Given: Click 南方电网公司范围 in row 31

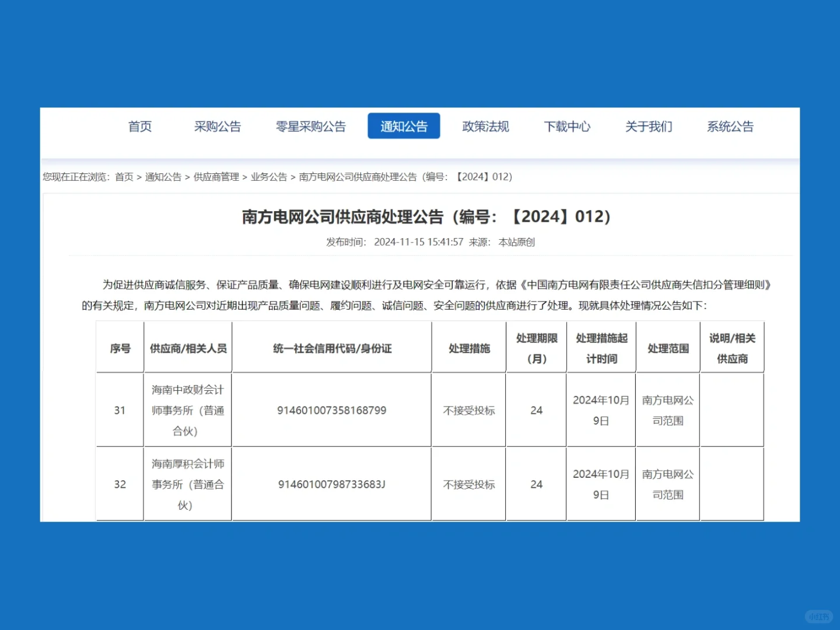Looking at the screenshot, I should [668, 410].
